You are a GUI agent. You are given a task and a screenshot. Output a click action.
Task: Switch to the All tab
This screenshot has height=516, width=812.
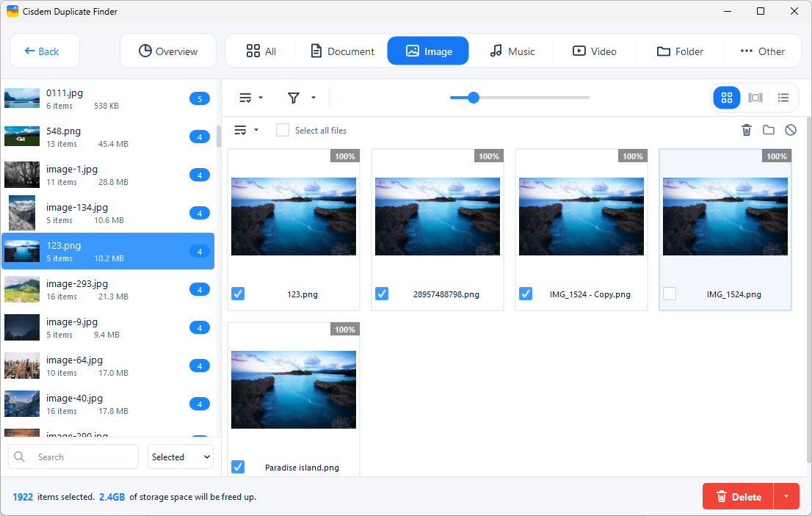[x=261, y=51]
